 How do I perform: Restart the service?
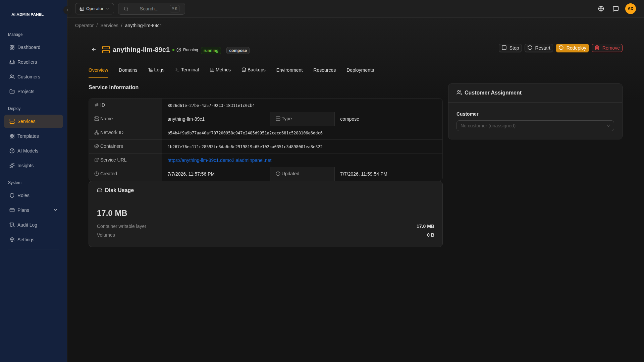[539, 48]
